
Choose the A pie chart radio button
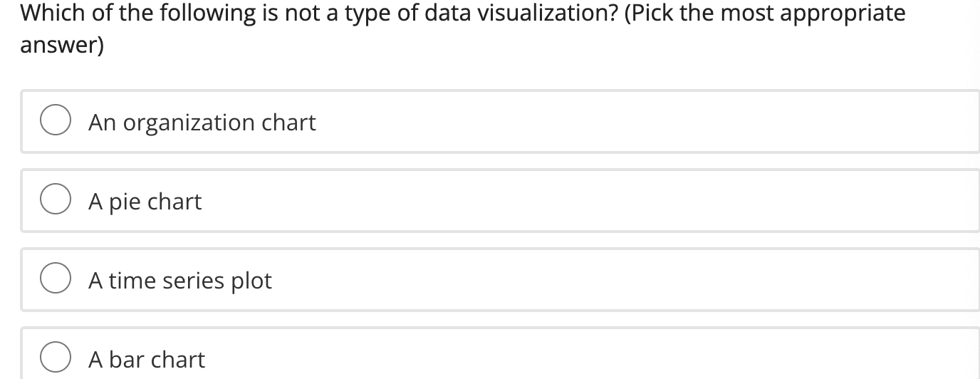(55, 200)
